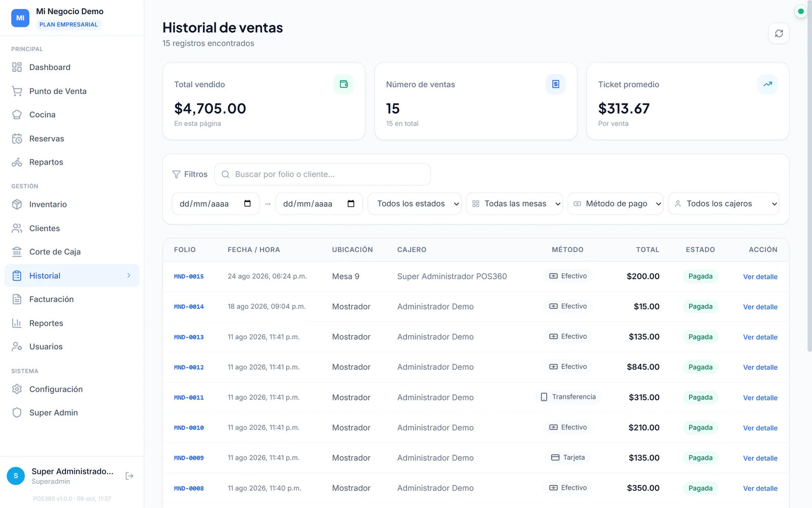812x508 pixels.
Task: Click the S user avatar
Action: click(16, 476)
